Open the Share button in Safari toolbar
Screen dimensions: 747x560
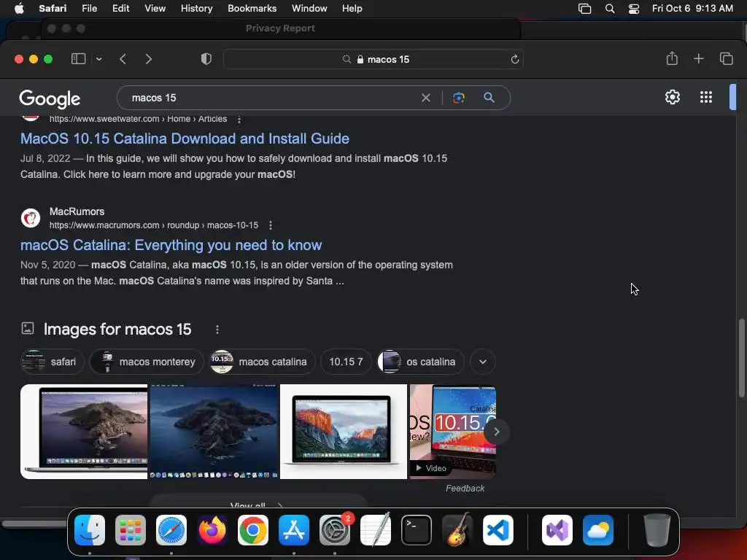672,58
